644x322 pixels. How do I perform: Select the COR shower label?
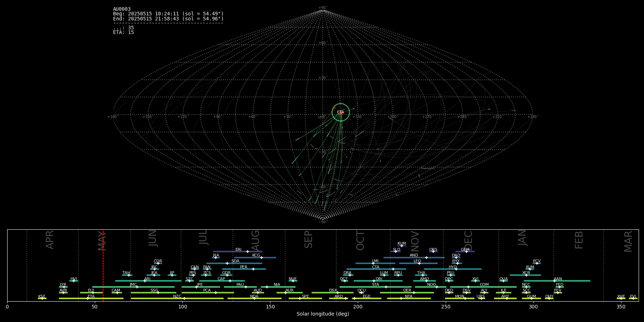158,261
